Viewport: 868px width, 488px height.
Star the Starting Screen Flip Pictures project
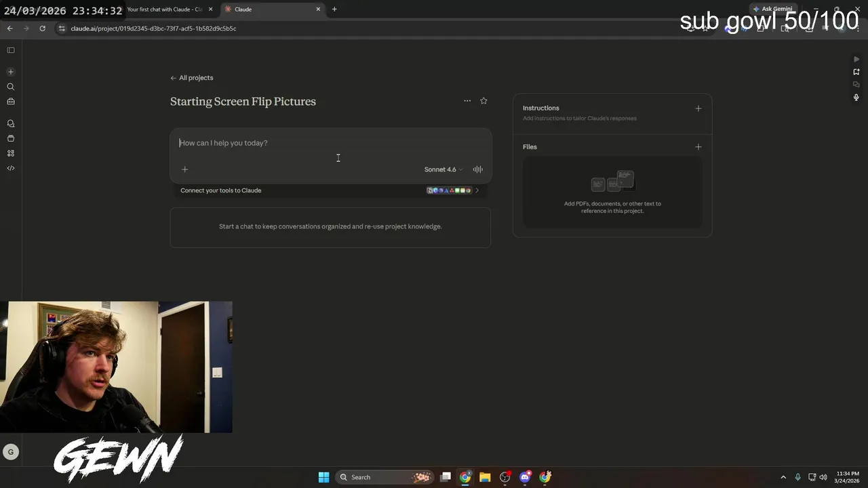(484, 101)
